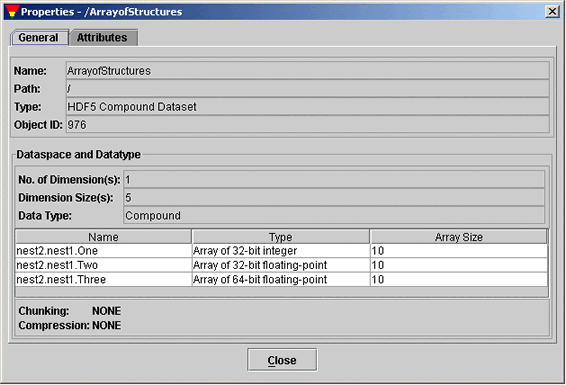Image resolution: width=566 pixels, height=385 pixels.
Task: Click the Name field showing ArrayofStructures
Action: pos(308,71)
